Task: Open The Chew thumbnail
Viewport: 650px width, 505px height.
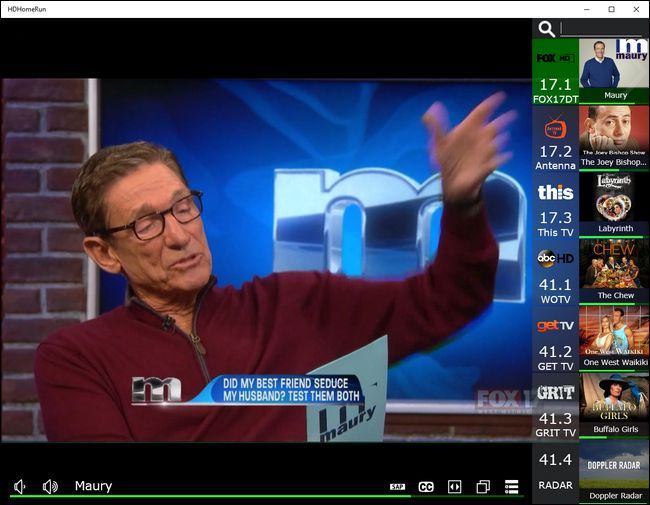Action: [x=614, y=264]
